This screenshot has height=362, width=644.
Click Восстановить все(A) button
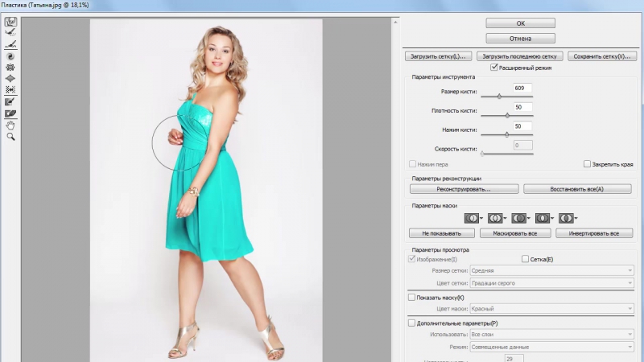point(577,189)
